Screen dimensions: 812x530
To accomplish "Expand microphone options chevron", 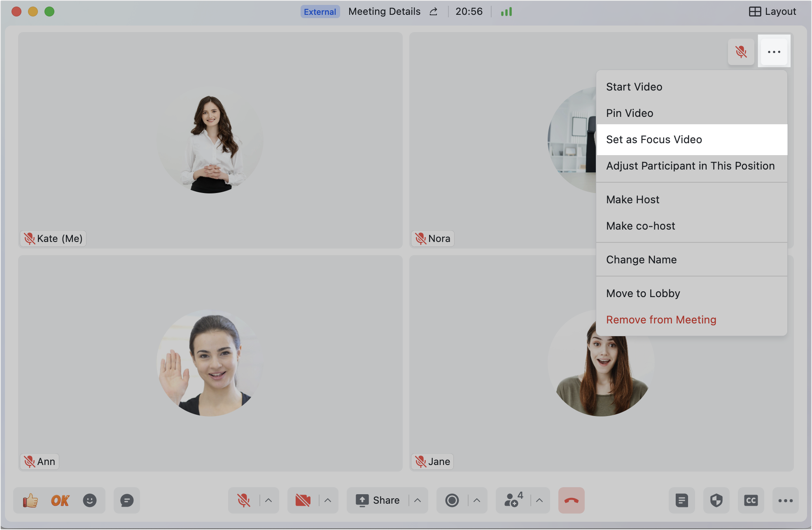I will 268,500.
